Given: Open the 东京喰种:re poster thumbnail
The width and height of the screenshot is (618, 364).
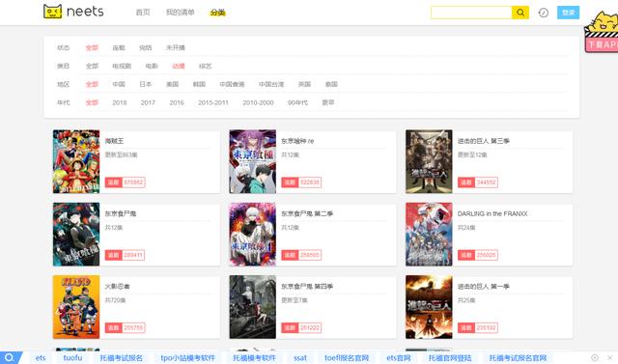Looking at the screenshot, I should coord(253,161).
